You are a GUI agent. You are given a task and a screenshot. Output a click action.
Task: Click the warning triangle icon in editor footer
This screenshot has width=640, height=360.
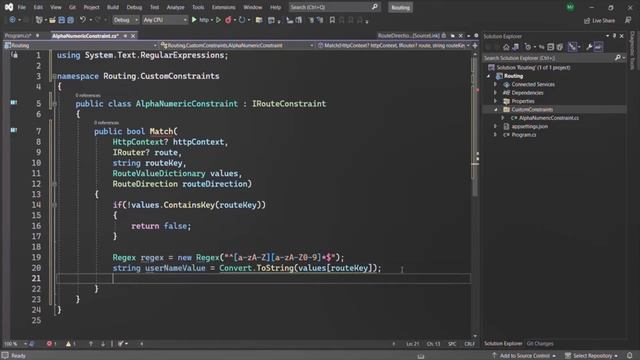click(68, 344)
